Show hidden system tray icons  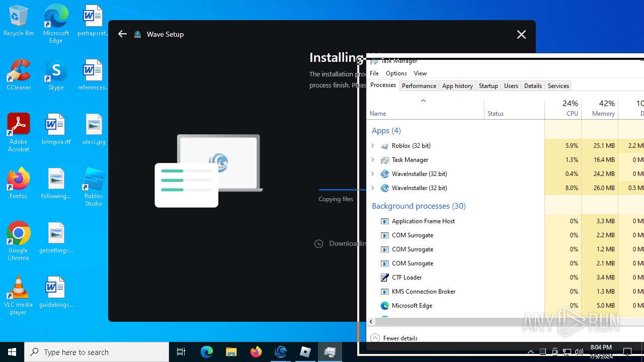pyautogui.click(x=531, y=352)
